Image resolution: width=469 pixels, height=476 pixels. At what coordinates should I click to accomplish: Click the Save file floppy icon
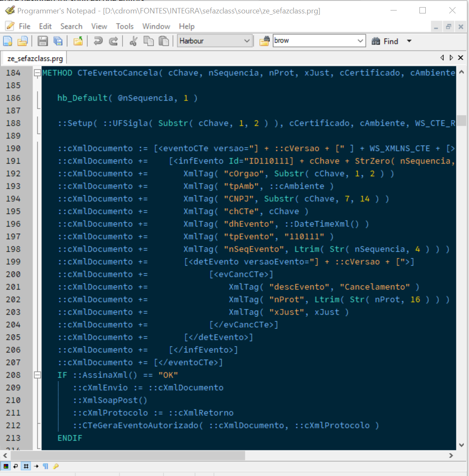click(x=42, y=41)
